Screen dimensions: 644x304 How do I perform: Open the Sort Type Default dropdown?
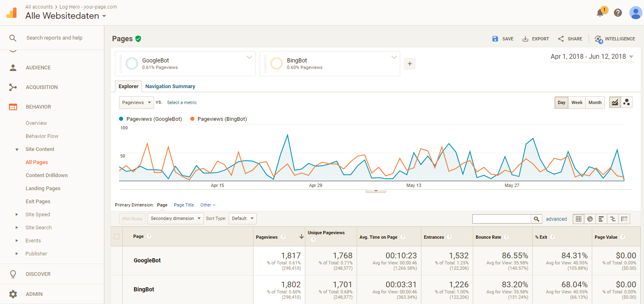[x=243, y=219]
